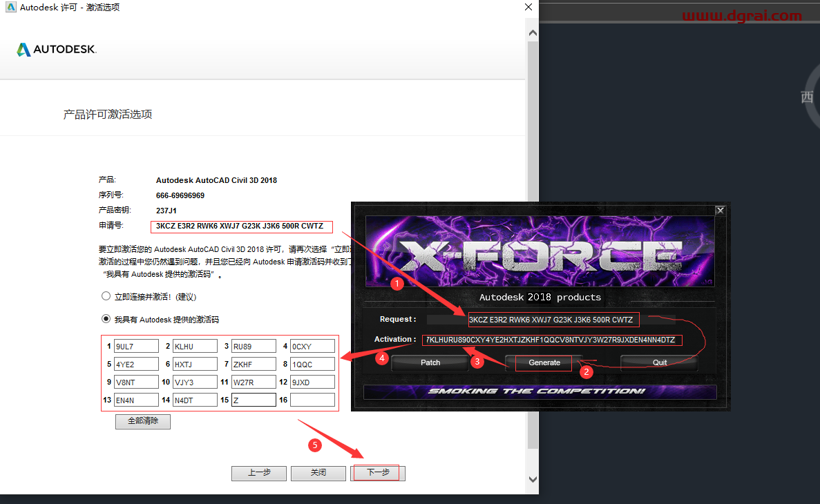
Task: Click activation code field 7 containing ZKHF
Action: (x=254, y=364)
